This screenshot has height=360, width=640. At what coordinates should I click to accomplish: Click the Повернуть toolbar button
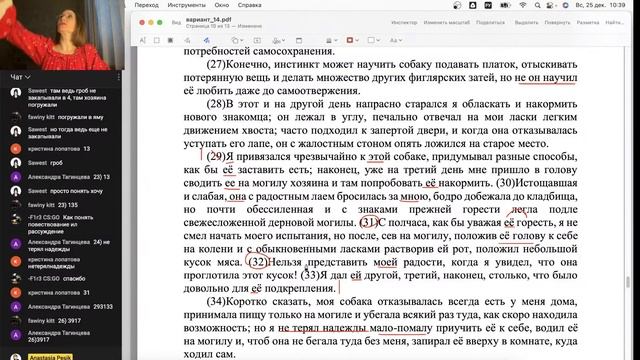coord(557,22)
